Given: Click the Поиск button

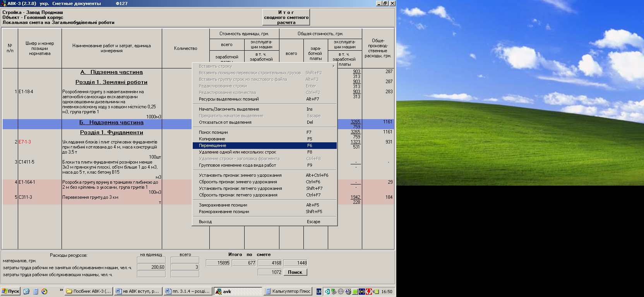Looking at the screenshot, I should click(x=295, y=272).
